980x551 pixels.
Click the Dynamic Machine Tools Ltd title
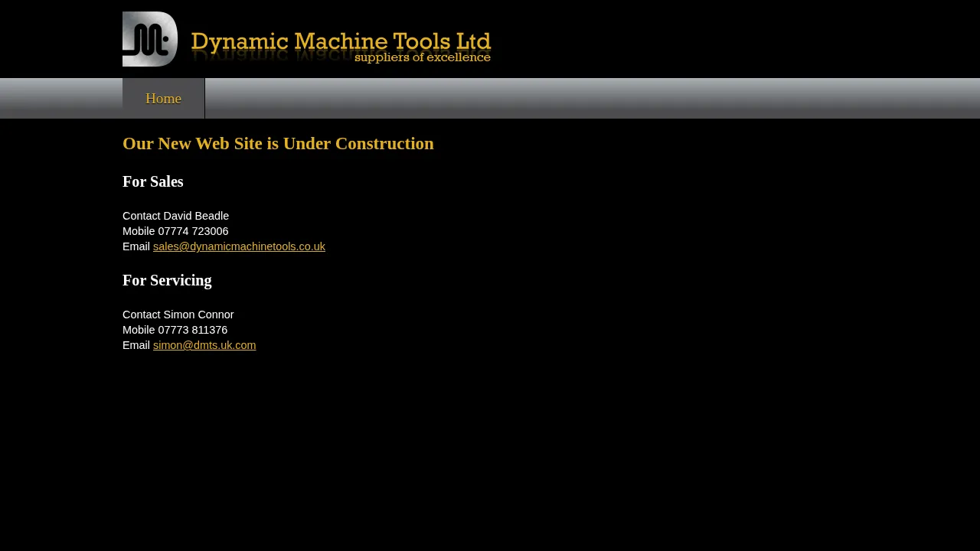pos(341,41)
